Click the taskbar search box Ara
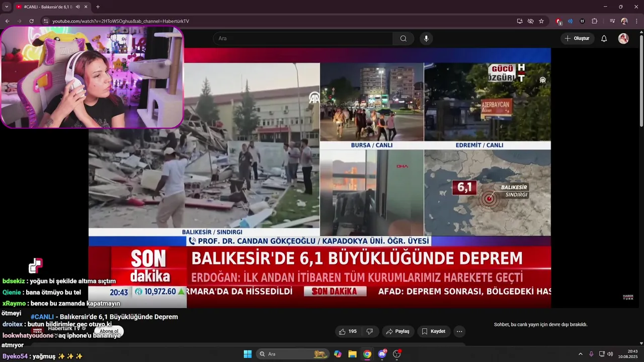The width and height of the screenshot is (644, 362). click(293, 354)
